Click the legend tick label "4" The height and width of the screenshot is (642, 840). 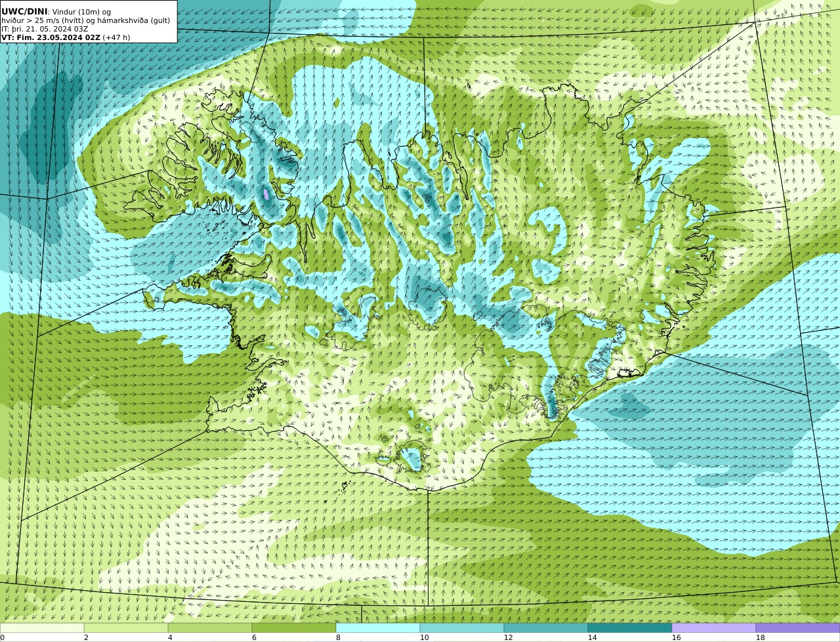(170, 637)
